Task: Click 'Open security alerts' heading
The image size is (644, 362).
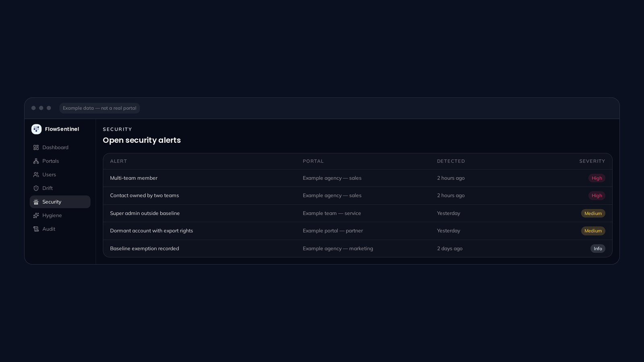Action: point(142,140)
